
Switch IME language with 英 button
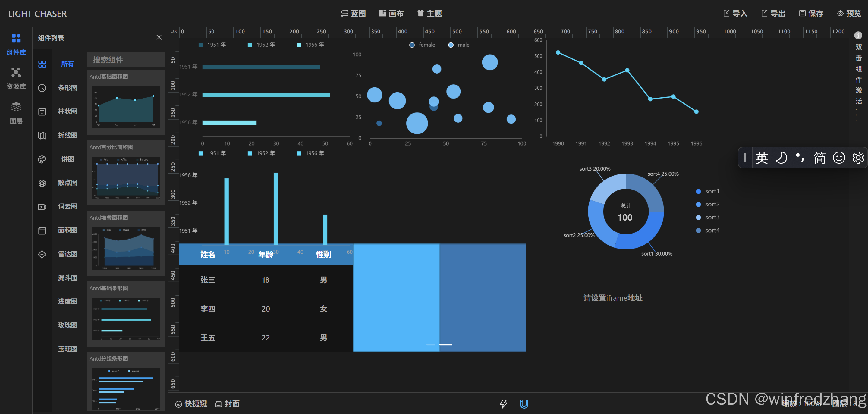coord(762,158)
